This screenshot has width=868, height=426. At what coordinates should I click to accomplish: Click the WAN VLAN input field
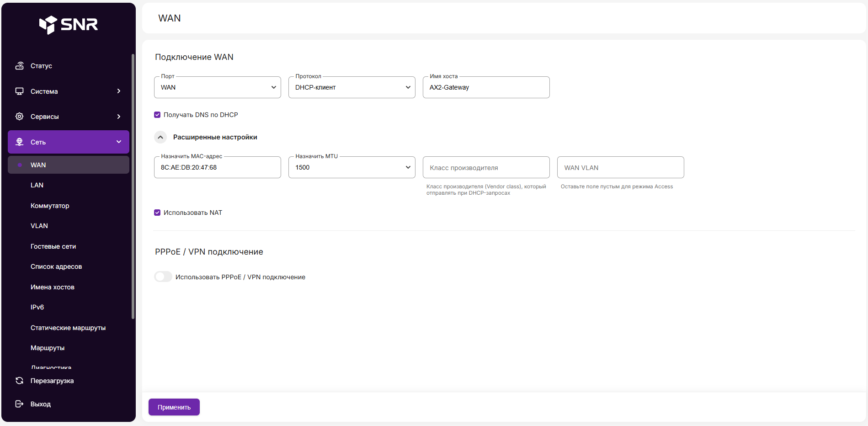click(620, 168)
